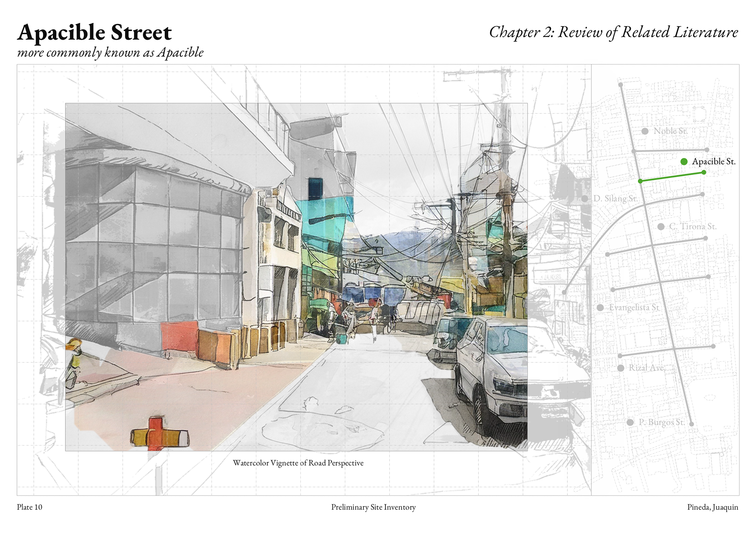Click the Apacible St. map label

pyautogui.click(x=713, y=162)
